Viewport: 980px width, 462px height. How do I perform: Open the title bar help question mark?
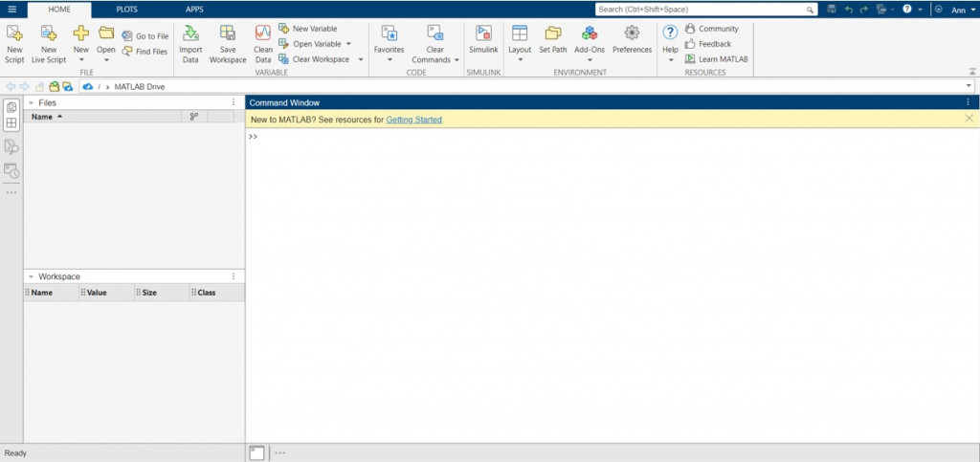[x=907, y=10]
